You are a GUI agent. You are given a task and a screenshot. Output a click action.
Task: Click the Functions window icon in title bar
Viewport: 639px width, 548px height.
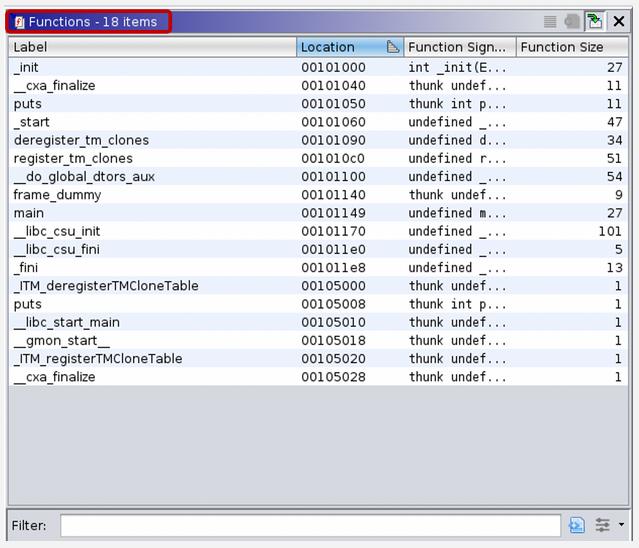(x=19, y=22)
